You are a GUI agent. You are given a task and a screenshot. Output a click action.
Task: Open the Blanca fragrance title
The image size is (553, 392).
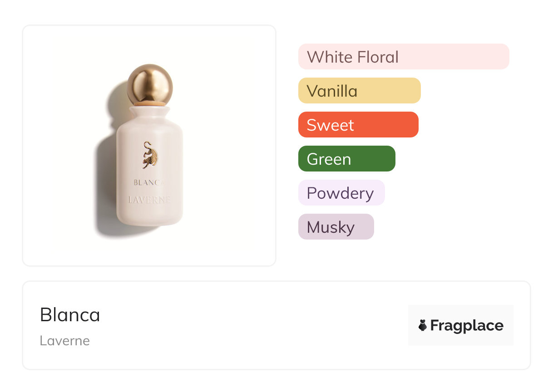pyautogui.click(x=70, y=315)
